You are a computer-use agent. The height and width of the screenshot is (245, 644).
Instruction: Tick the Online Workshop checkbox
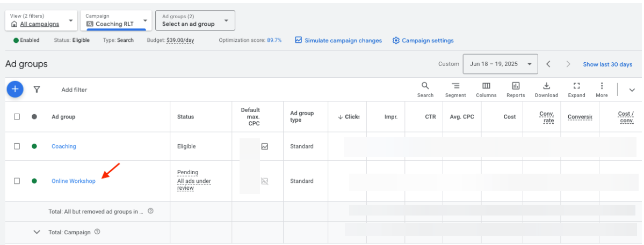pyautogui.click(x=17, y=181)
